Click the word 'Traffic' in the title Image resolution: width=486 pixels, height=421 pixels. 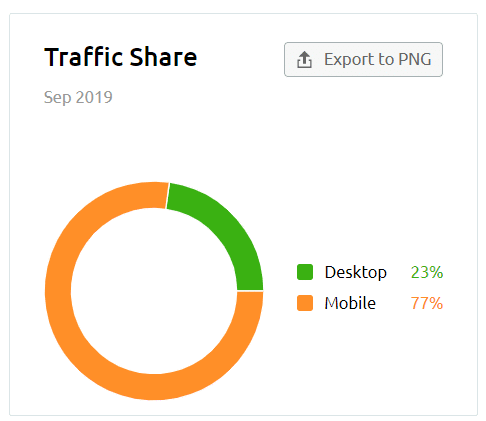pyautogui.click(x=83, y=57)
